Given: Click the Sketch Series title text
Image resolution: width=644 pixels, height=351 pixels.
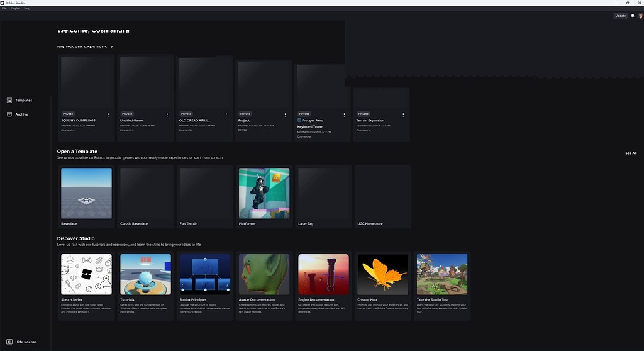Looking at the screenshot, I should pyautogui.click(x=72, y=299).
